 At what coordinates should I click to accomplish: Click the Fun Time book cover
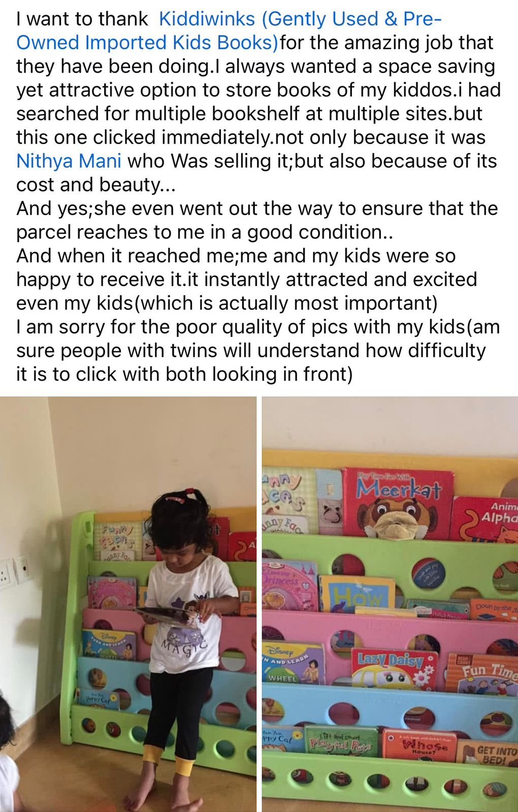482,674
